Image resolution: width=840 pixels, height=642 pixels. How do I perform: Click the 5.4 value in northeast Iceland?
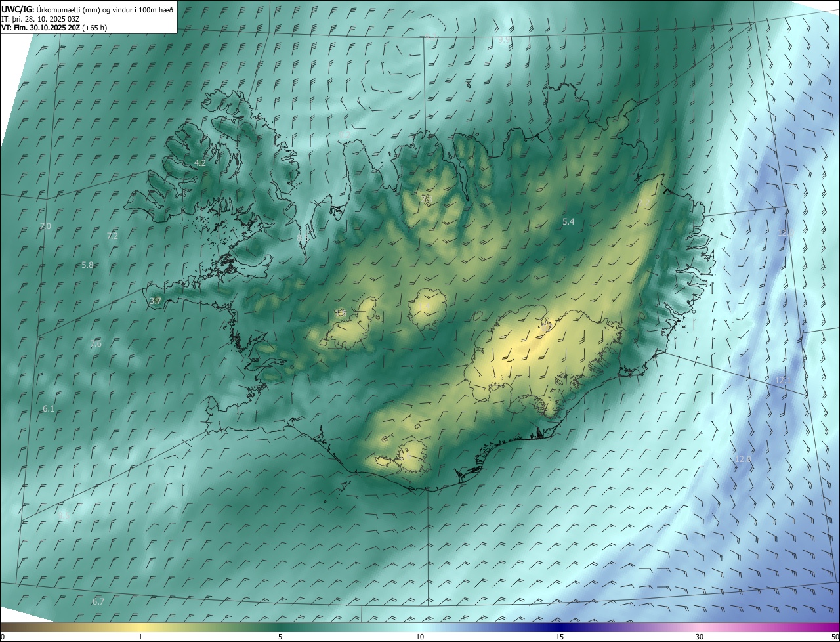(x=568, y=222)
